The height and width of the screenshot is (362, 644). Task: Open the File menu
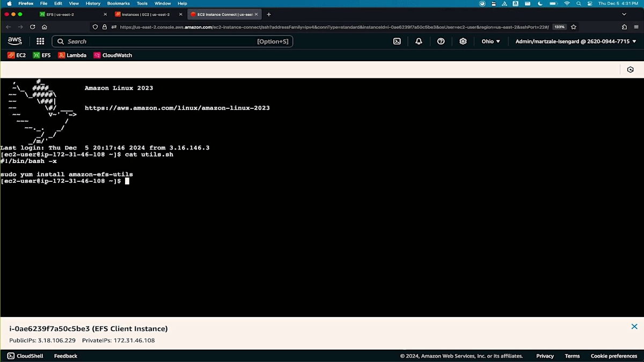[43, 3]
